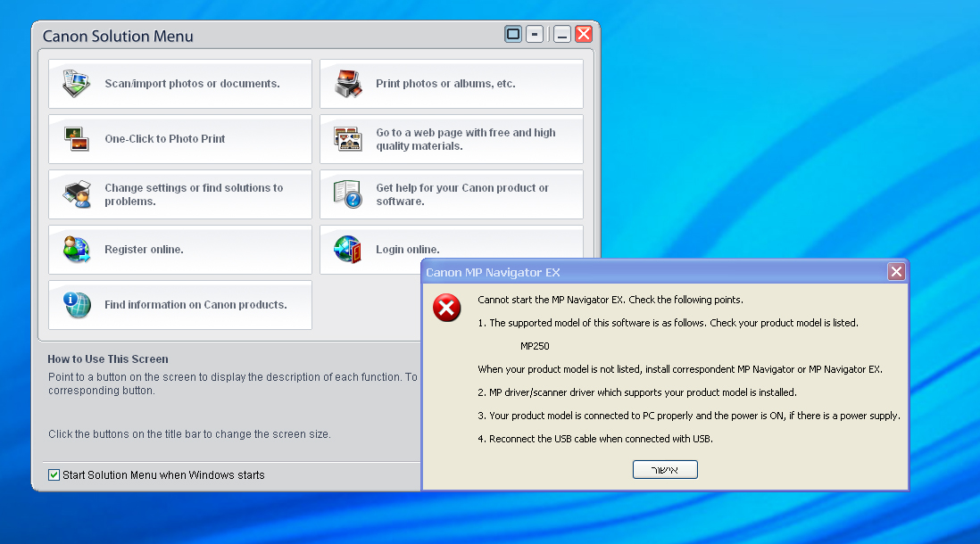980x544 pixels.
Task: Close the Canon Solution Menu window
Action: coord(584,34)
